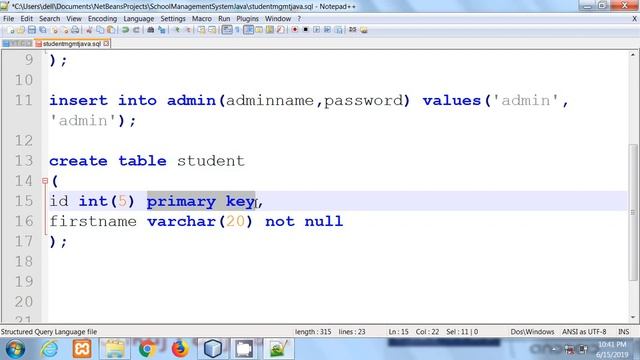The height and width of the screenshot is (360, 640).
Task: Open the Run menu
Action: [x=224, y=19]
